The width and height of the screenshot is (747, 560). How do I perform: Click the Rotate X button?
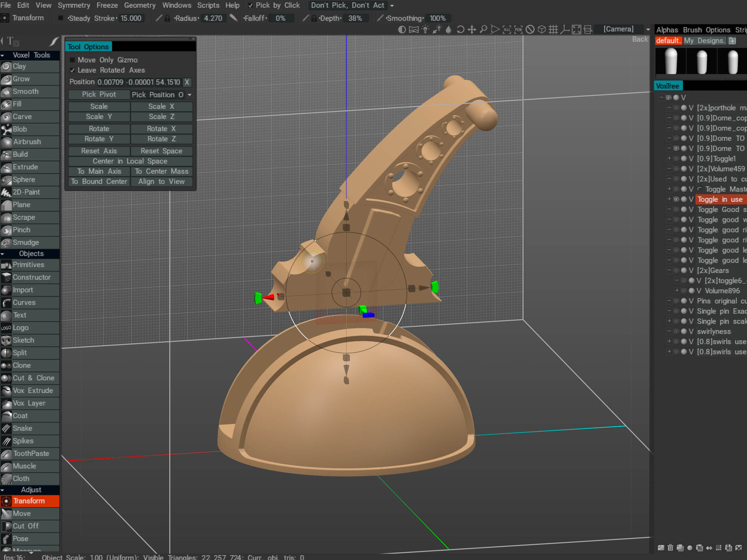tap(162, 129)
